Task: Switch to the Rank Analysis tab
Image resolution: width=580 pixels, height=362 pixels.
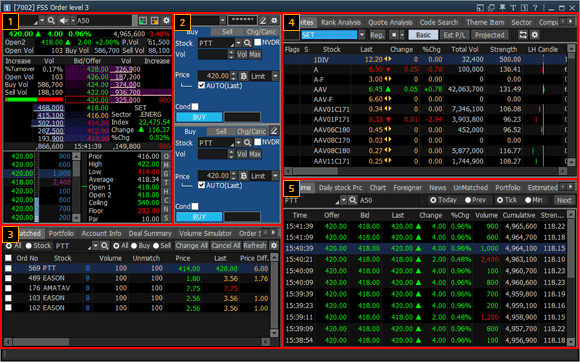Action: pyautogui.click(x=341, y=23)
